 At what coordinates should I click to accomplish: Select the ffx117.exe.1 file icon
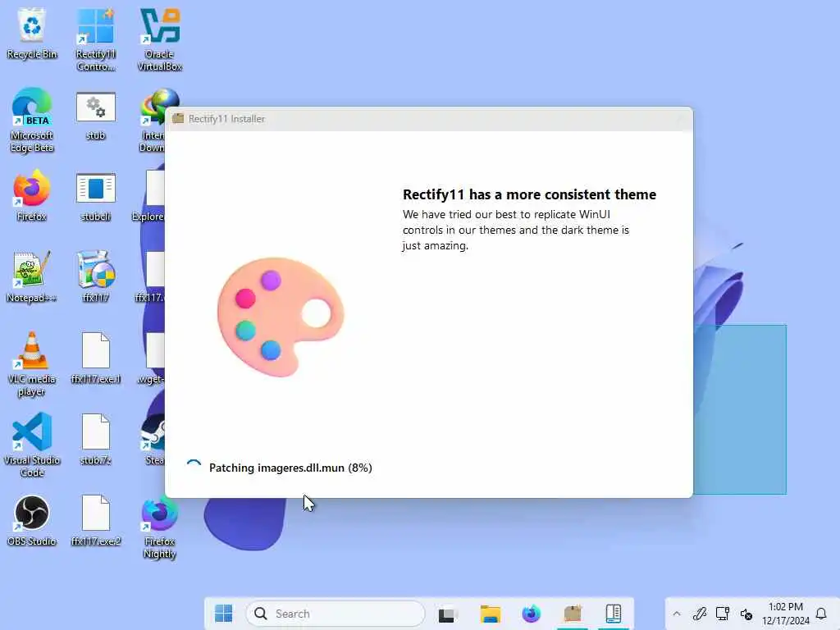[x=95, y=358]
